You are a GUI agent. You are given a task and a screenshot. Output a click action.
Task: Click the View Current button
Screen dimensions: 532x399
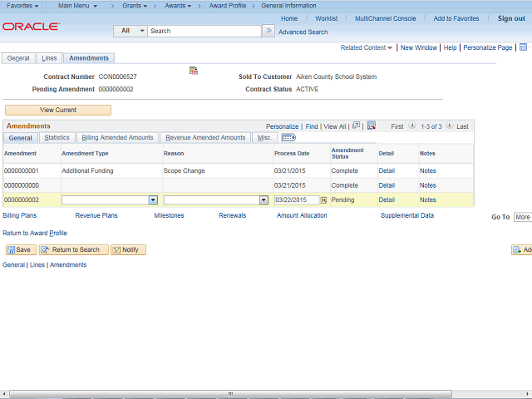[58, 110]
